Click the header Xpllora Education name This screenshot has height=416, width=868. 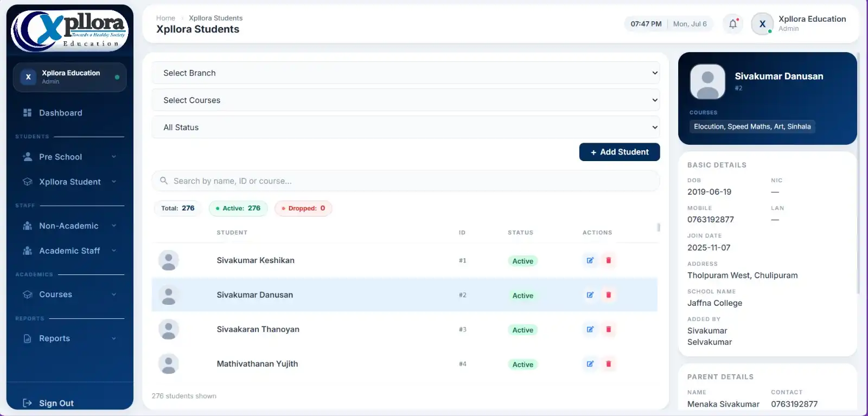(812, 19)
